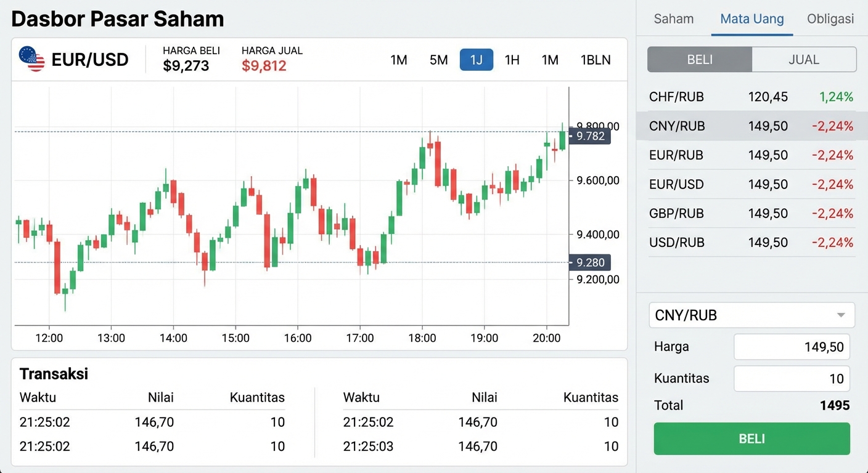
Task: Click the 12:00 time axis label
Action: [49, 338]
